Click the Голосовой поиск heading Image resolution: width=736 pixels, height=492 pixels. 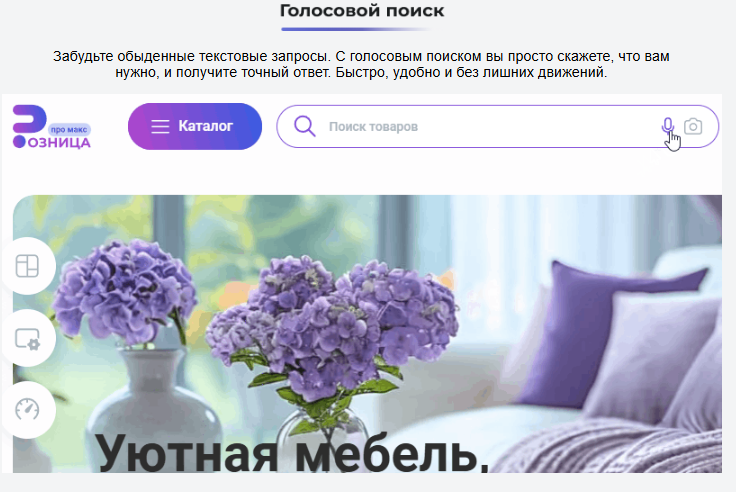coord(362,10)
